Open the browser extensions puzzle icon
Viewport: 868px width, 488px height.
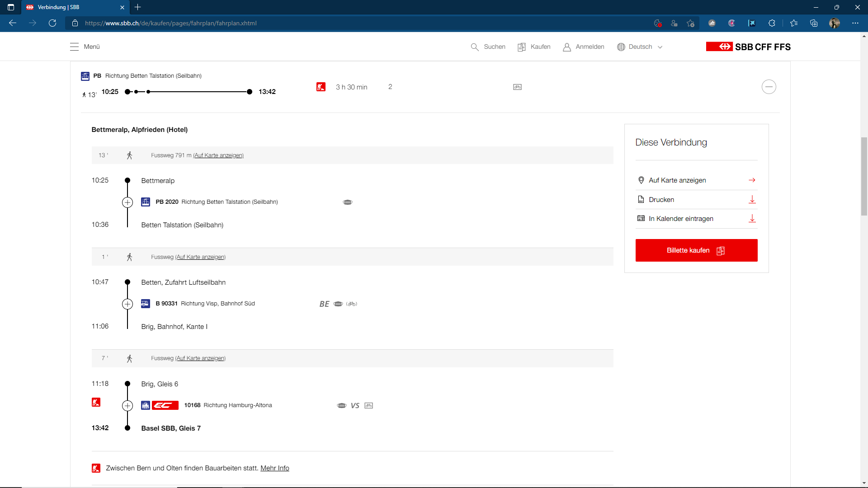click(772, 23)
